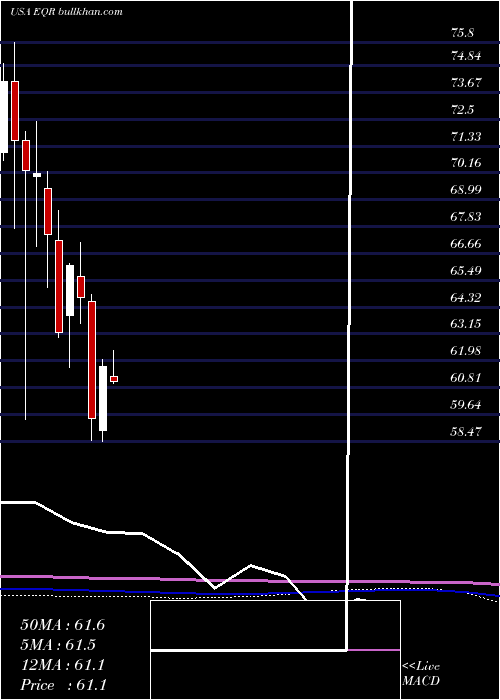Click the '50MA : 61.6' readout
The width and height of the screenshot is (500, 700).
coord(62,625)
